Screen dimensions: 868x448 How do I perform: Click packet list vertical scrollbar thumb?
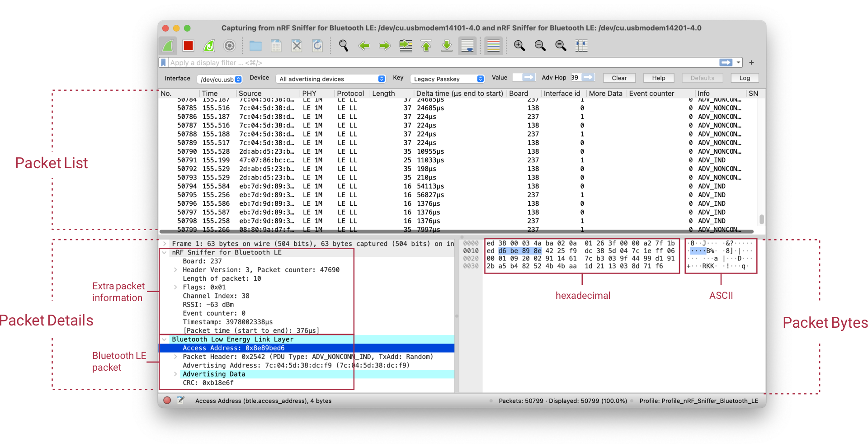(x=762, y=219)
